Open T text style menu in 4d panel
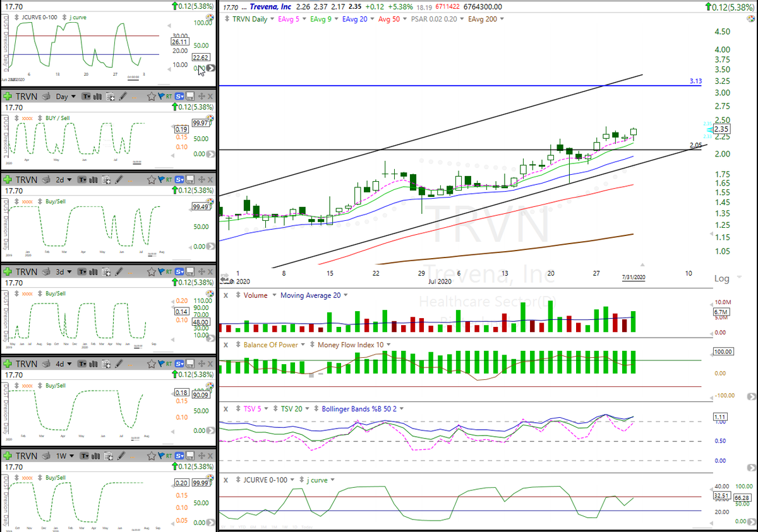 (x=82, y=364)
